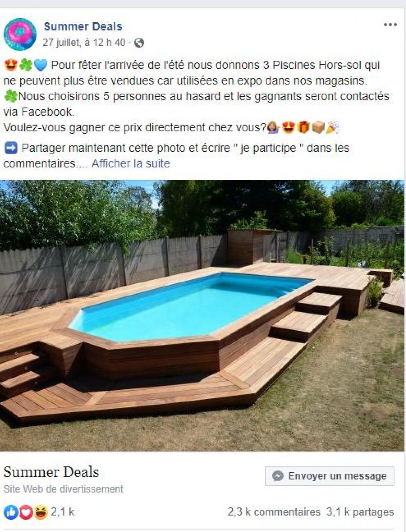This screenshot has width=406, height=532.
Task: Click the red heart Love reaction icon
Action: 26,513
